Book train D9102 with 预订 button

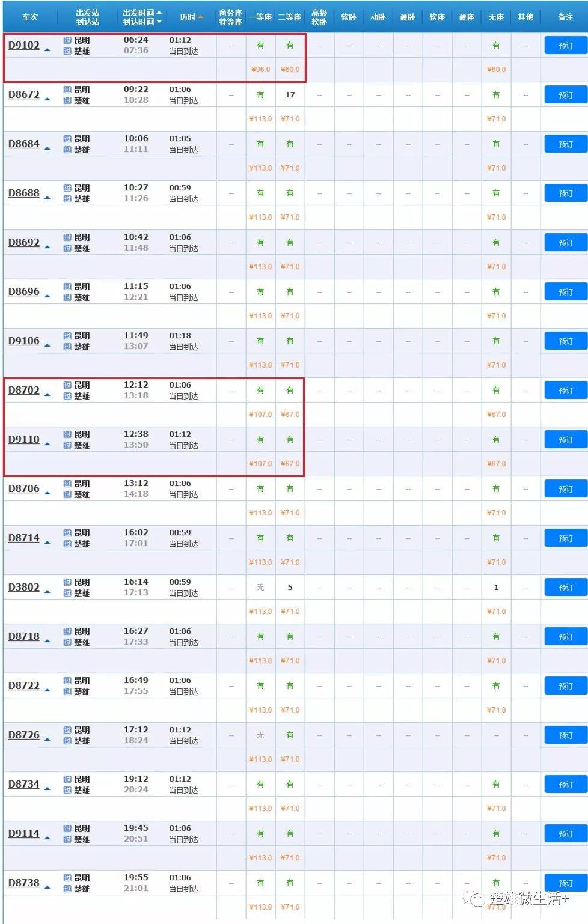click(566, 46)
